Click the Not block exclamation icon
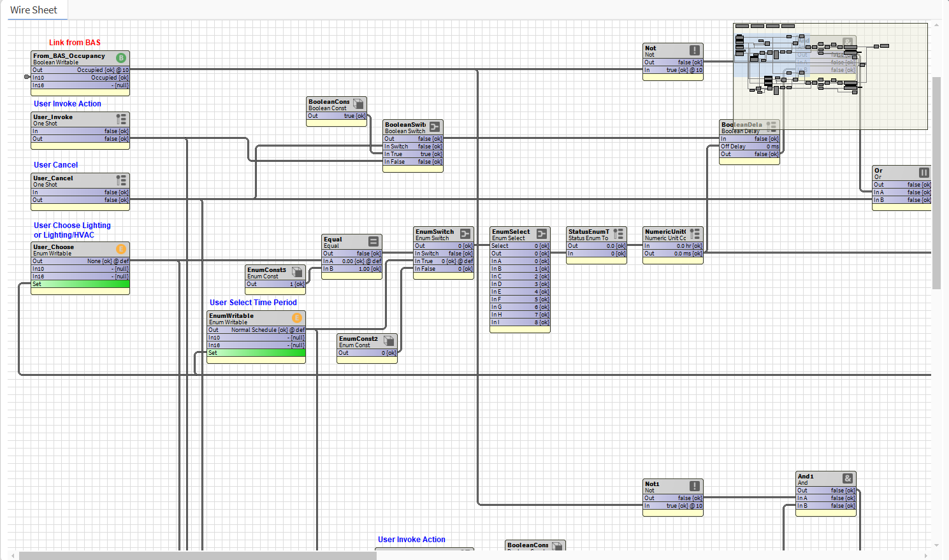Screen dimensions: 949x560 click(x=695, y=50)
